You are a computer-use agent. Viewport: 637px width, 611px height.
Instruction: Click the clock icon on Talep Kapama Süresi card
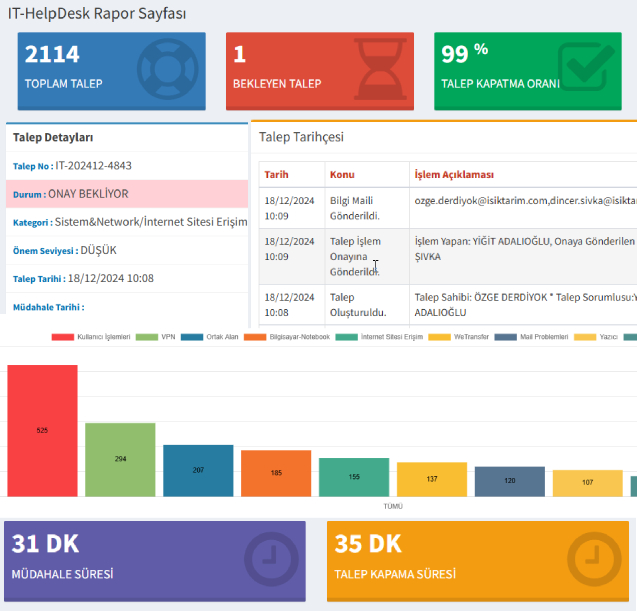coord(597,562)
